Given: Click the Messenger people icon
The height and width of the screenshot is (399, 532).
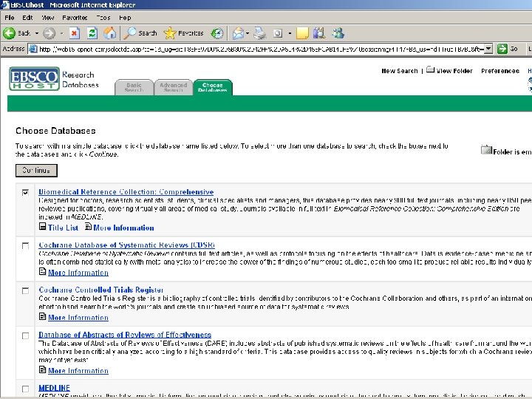Looking at the screenshot, I should pyautogui.click(x=338, y=33).
